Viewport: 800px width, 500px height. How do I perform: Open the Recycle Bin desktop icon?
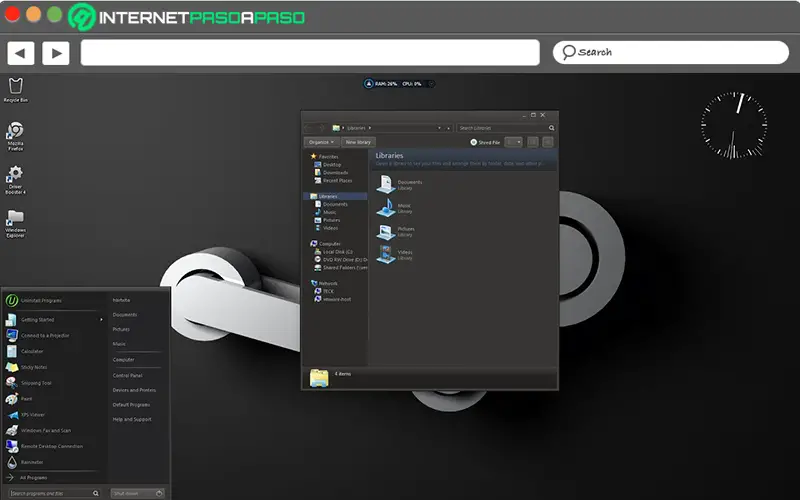(x=15, y=90)
